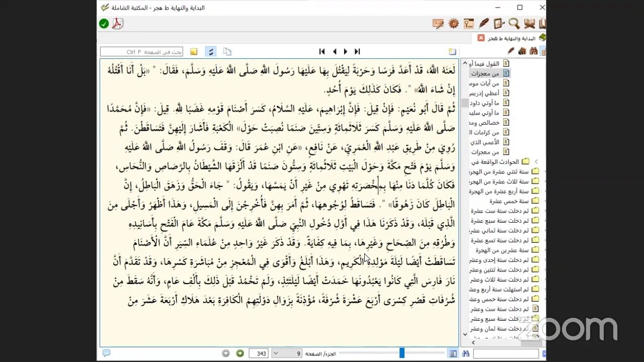The height and width of the screenshot is (362, 644).
Task: Open the envelope message tool icon
Action: (x=438, y=24)
